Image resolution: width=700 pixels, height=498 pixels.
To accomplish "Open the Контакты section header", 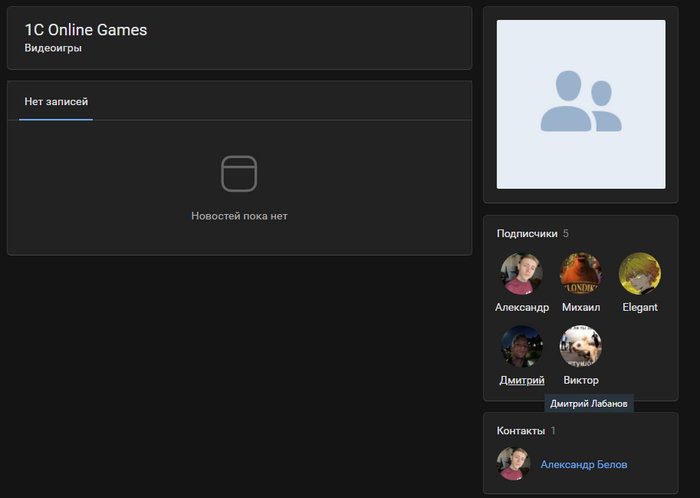I will click(x=520, y=430).
